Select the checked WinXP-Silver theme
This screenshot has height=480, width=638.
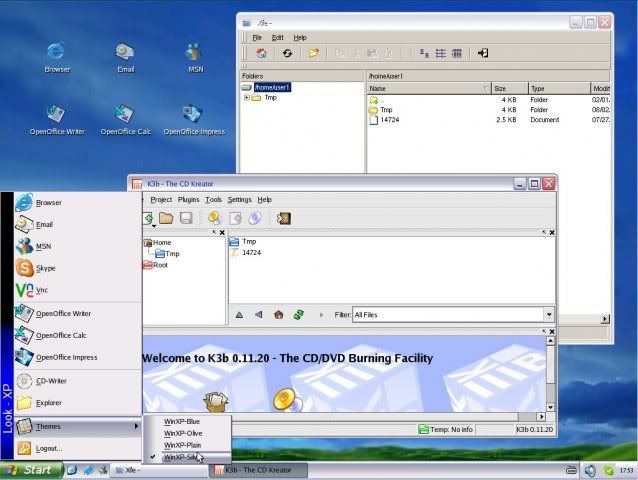click(186, 457)
